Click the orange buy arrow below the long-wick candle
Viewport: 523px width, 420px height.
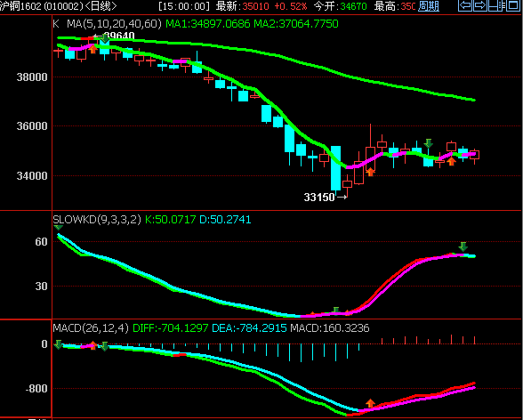click(x=370, y=172)
